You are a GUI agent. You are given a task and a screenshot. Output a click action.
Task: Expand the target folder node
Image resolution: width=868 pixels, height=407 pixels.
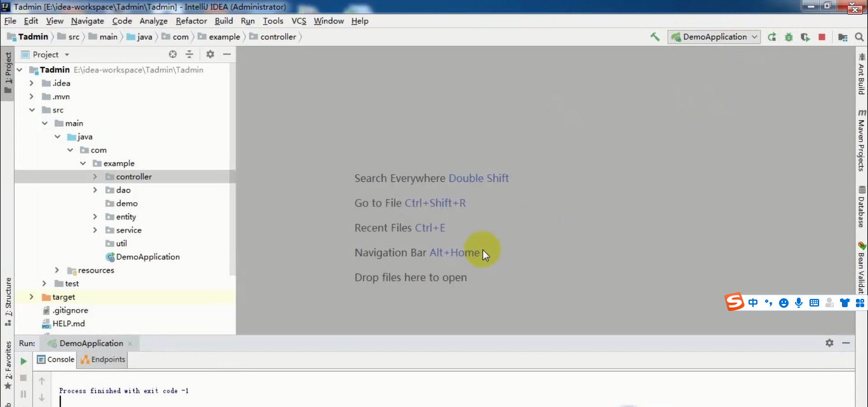32,297
